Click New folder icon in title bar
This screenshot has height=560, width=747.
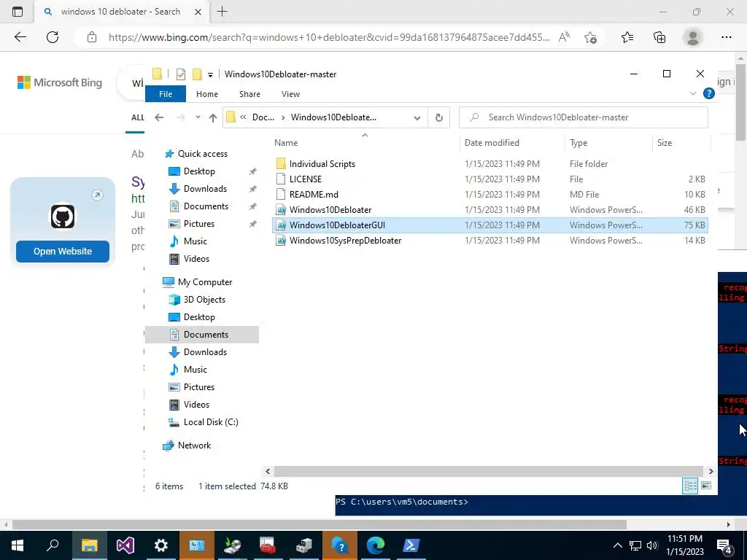[x=197, y=74]
